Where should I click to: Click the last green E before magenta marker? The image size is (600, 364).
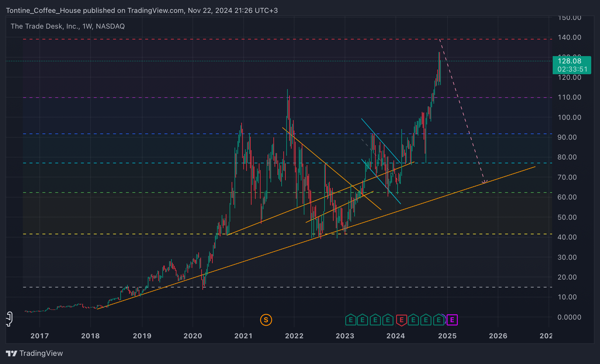tap(439, 320)
